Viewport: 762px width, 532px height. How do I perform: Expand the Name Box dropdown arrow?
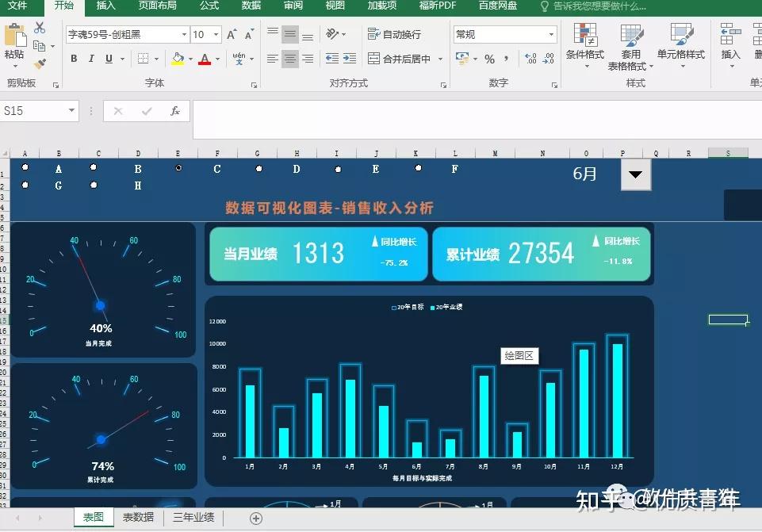71,110
